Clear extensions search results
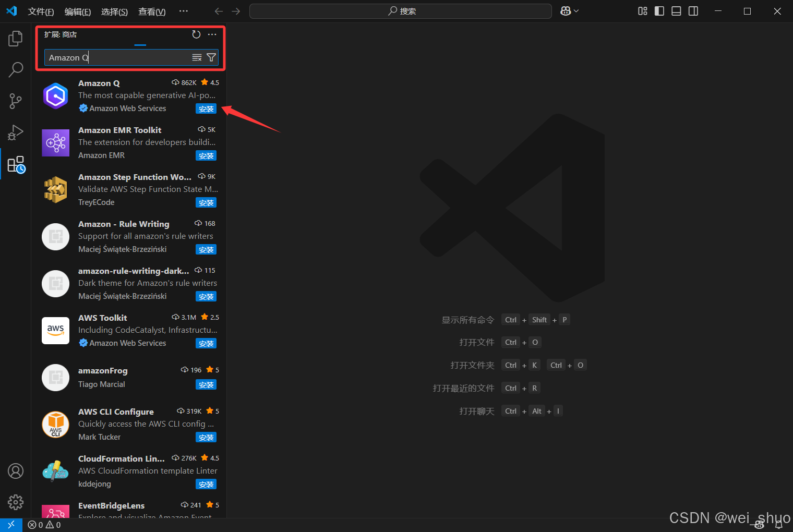 [197, 57]
